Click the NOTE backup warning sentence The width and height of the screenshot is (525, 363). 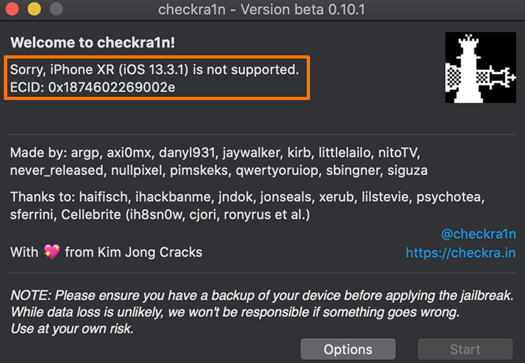point(262,296)
